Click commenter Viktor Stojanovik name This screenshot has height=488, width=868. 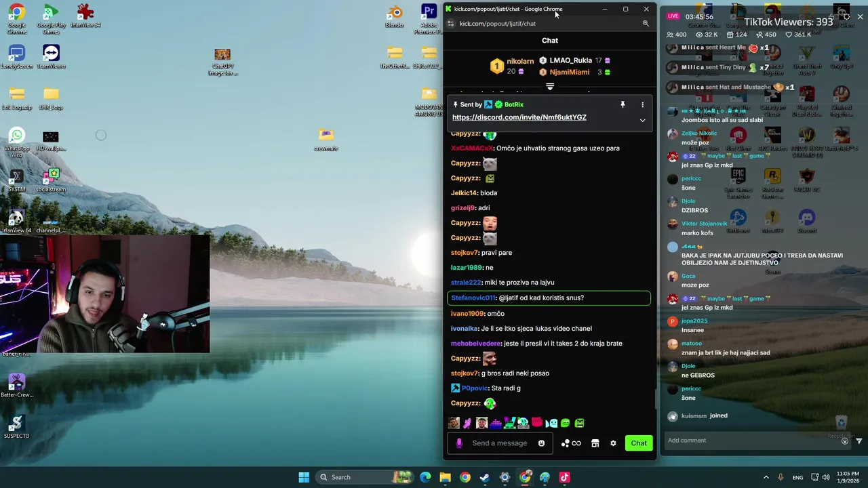click(704, 224)
